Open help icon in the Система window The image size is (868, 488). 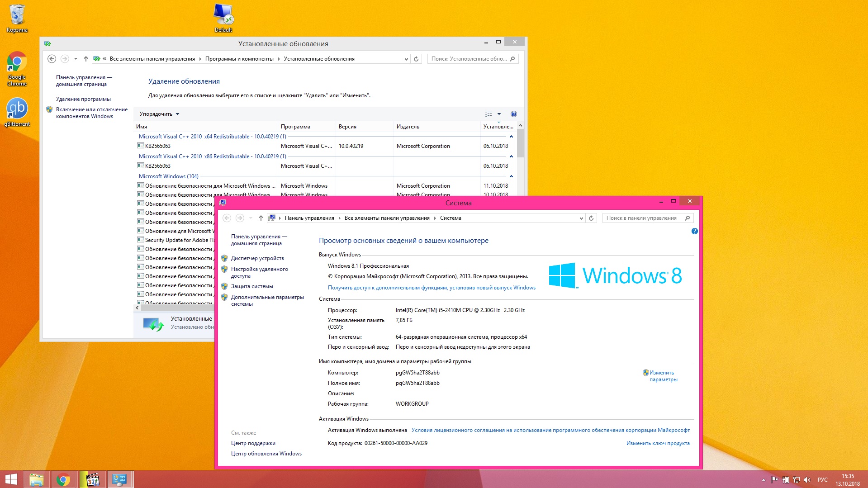(694, 231)
